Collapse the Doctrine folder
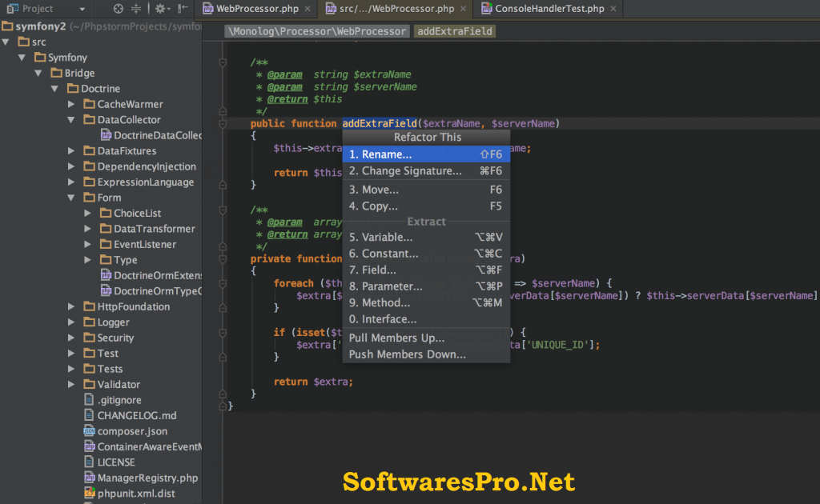Viewport: 820px width, 504px height. click(x=54, y=88)
